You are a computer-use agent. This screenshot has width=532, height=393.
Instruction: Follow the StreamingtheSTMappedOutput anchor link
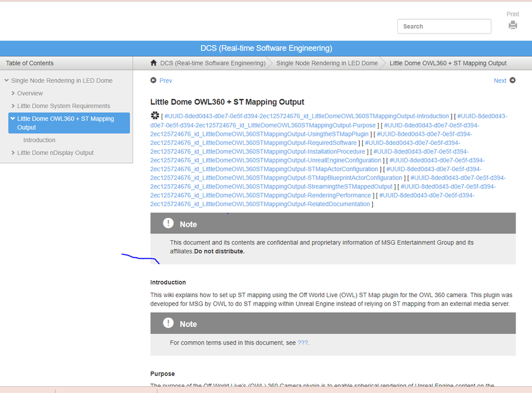point(271,187)
